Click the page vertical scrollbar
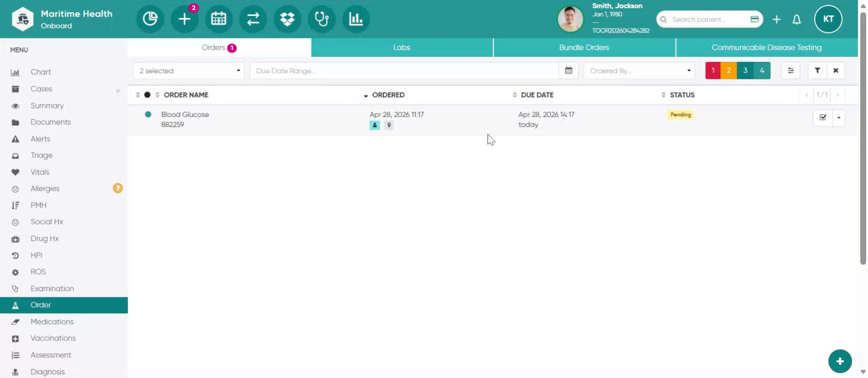 pyautogui.click(x=863, y=138)
